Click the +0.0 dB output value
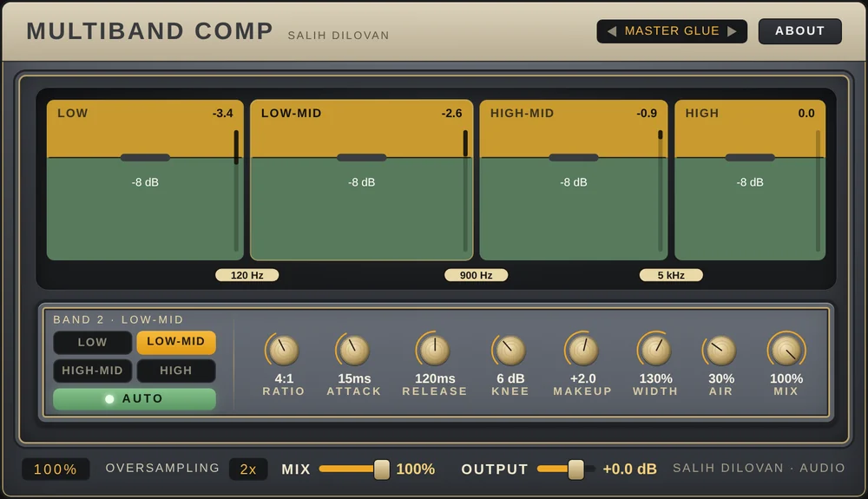868x499 pixels. (x=629, y=469)
